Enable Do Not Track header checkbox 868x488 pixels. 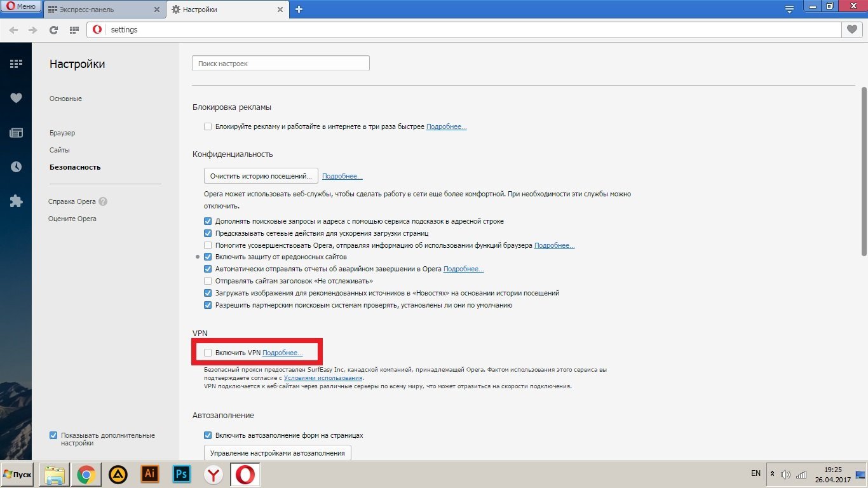[208, 281]
